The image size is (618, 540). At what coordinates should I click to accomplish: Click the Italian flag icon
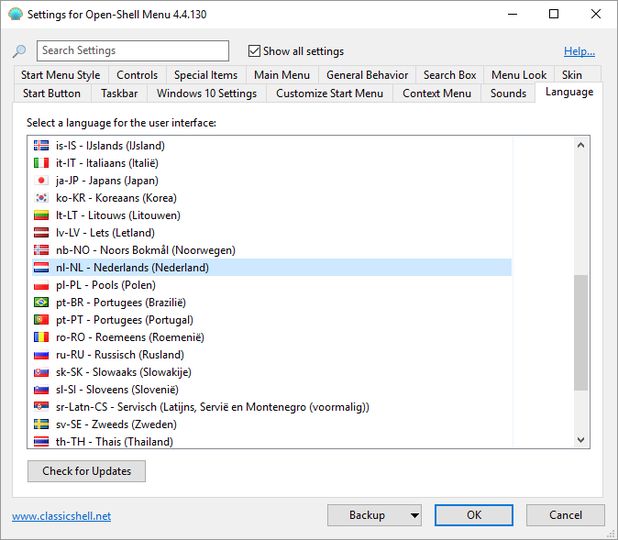41,163
